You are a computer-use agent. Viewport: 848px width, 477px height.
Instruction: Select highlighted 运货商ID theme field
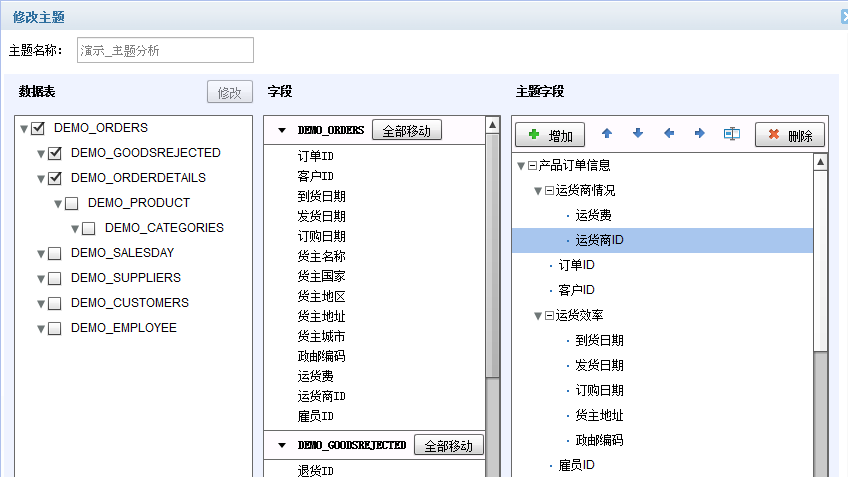[x=662, y=240]
